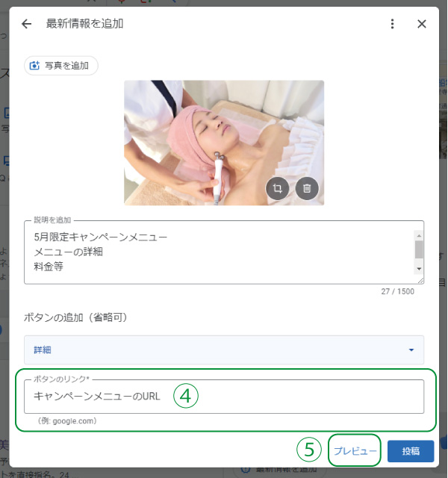This screenshot has width=448, height=478.
Task: Click the description box scrollbar thumb
Action: (x=419, y=248)
